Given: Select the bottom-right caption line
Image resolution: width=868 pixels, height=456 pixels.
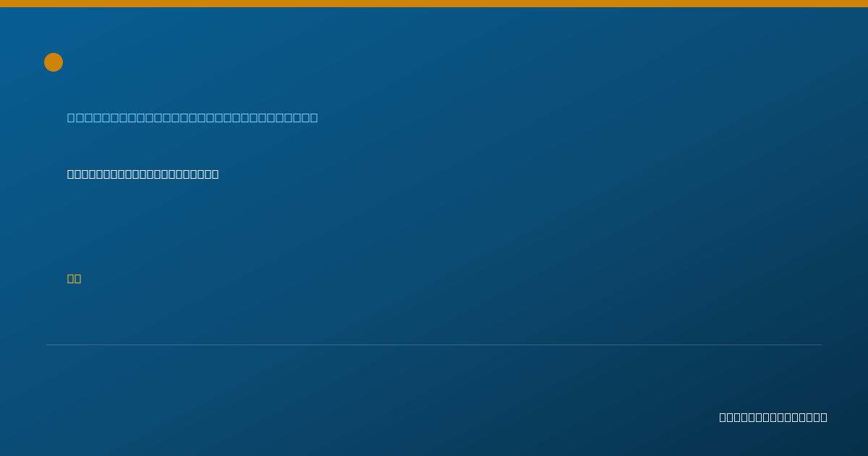Looking at the screenshot, I should tap(773, 417).
